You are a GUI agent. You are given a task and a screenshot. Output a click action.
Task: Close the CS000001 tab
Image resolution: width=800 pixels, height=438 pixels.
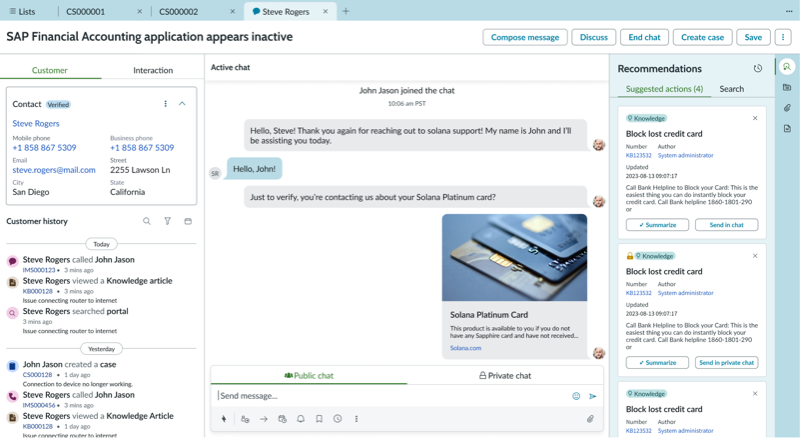click(x=139, y=11)
